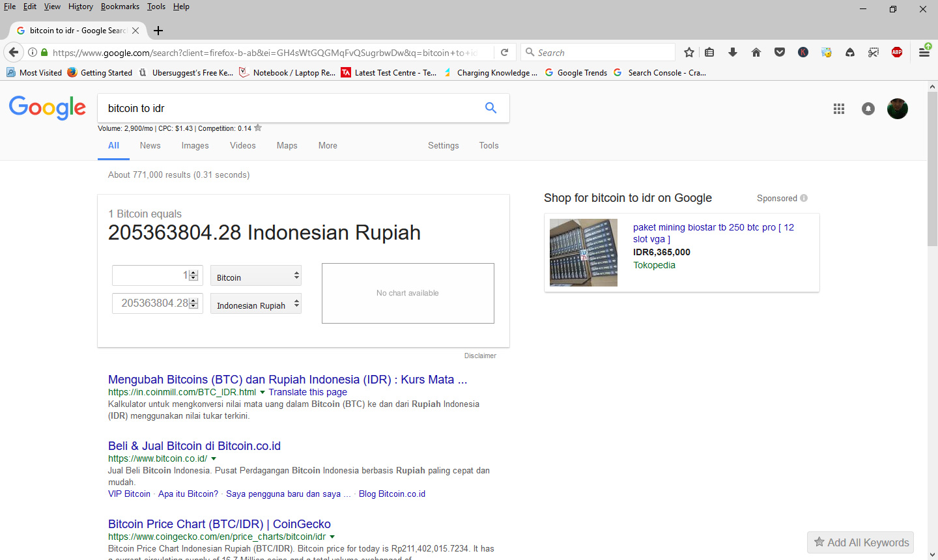The image size is (938, 560).
Task: Open the Getting Started bookmark
Action: tap(100, 72)
